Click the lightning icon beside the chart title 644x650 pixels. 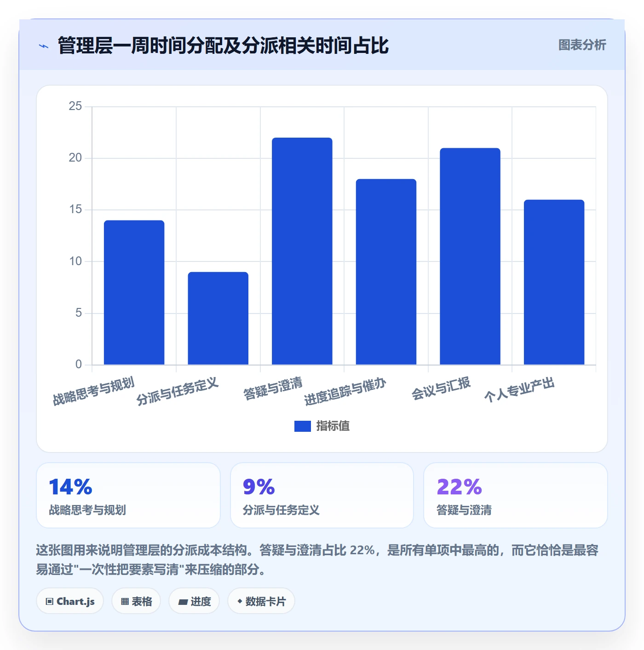pyautogui.click(x=44, y=46)
